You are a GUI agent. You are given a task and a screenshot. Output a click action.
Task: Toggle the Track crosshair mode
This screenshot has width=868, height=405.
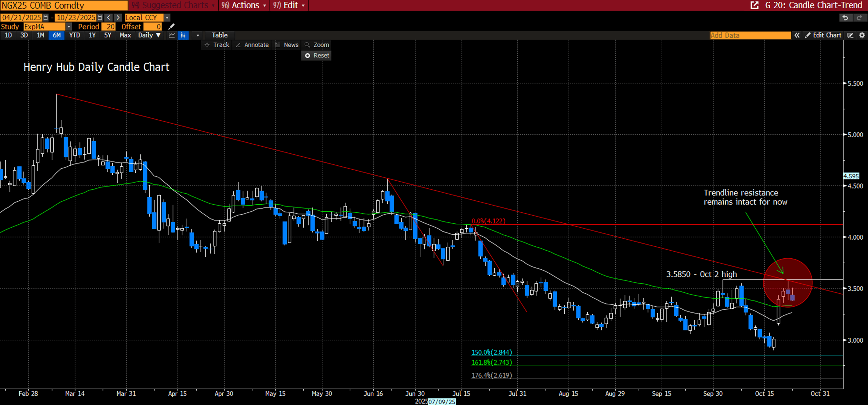tap(217, 45)
